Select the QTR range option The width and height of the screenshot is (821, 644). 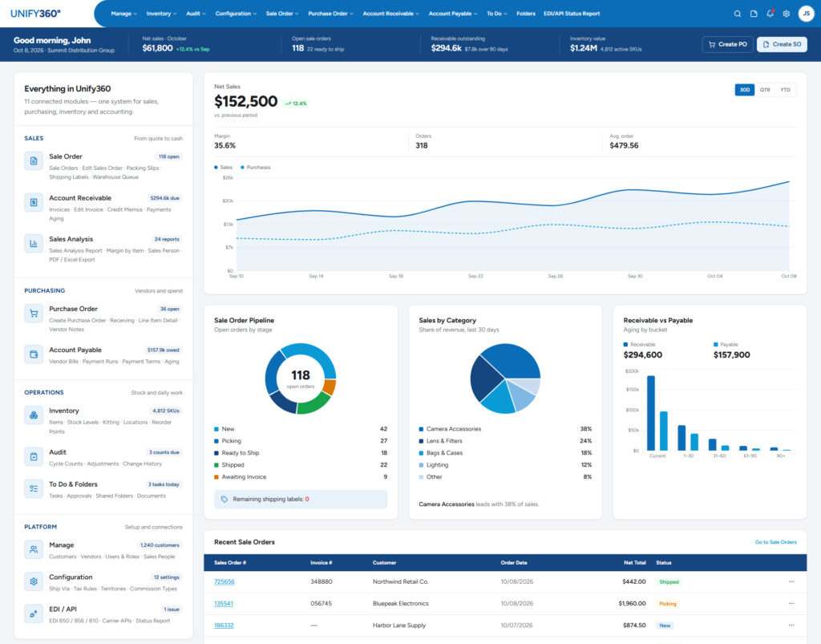pyautogui.click(x=765, y=90)
